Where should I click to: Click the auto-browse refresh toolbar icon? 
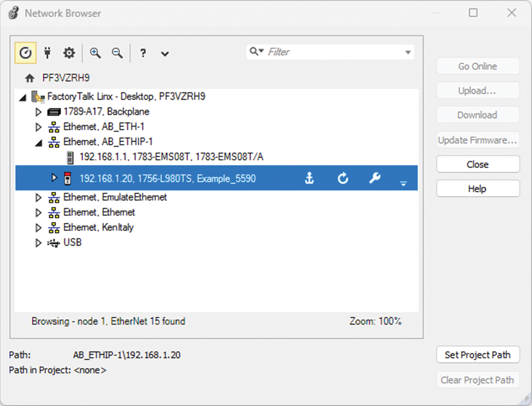(x=25, y=53)
